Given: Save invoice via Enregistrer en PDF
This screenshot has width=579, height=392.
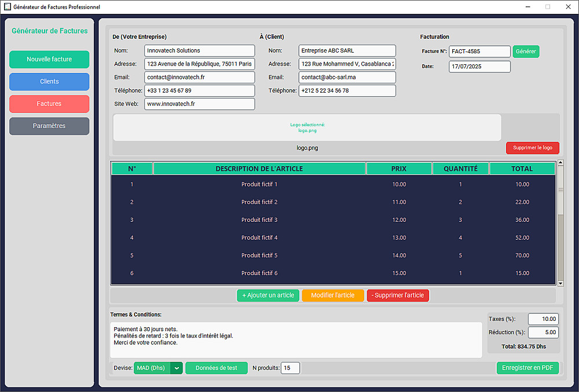Looking at the screenshot, I should point(527,368).
